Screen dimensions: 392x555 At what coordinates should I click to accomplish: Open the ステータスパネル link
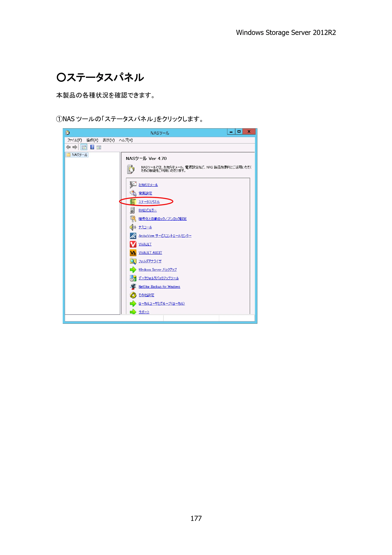click(x=149, y=202)
